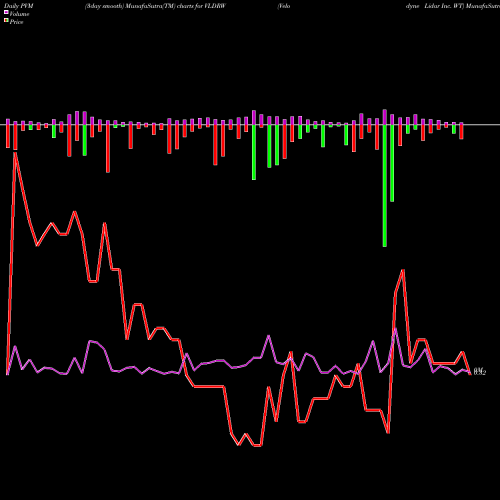Click the tallest green bar extending downward
Screen dimensions: 500x500
tap(385, 186)
